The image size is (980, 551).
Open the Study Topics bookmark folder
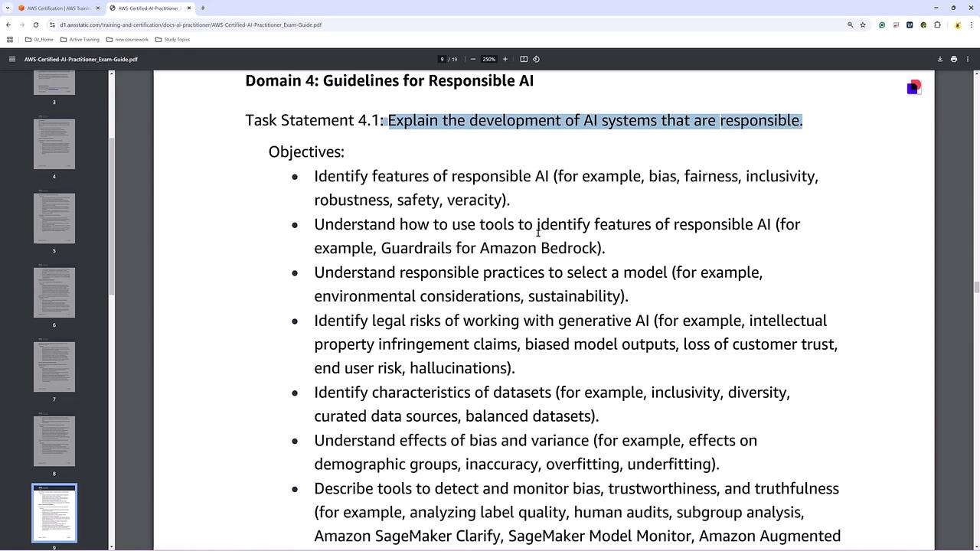coord(172,40)
